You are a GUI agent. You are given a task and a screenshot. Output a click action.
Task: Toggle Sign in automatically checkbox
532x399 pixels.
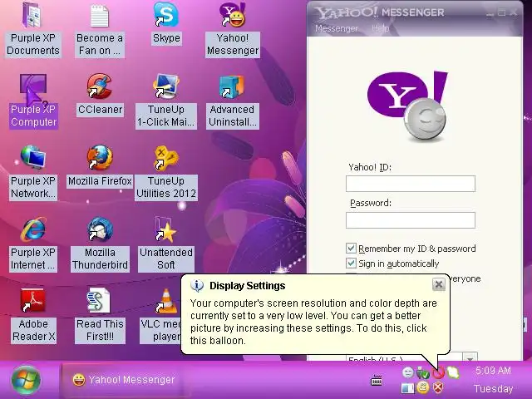tap(351, 264)
